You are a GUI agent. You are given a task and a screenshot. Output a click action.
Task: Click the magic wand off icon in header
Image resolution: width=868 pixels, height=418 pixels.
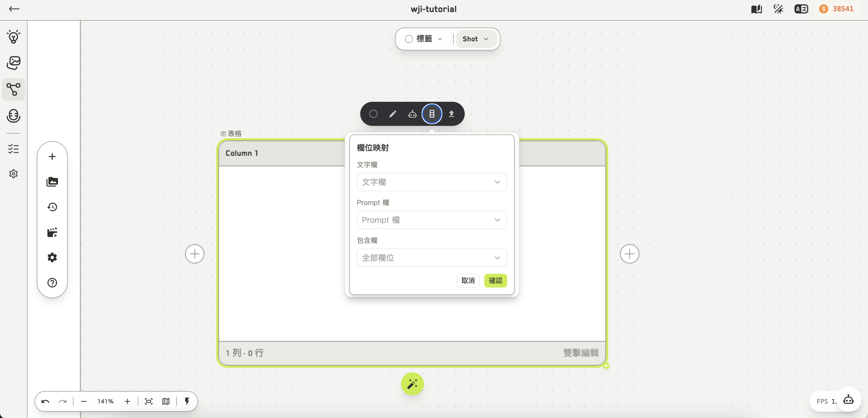click(778, 9)
